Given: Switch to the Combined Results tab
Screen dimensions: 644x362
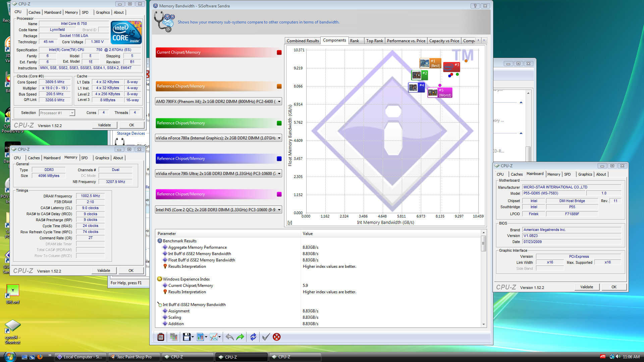Looking at the screenshot, I should (x=303, y=41).
